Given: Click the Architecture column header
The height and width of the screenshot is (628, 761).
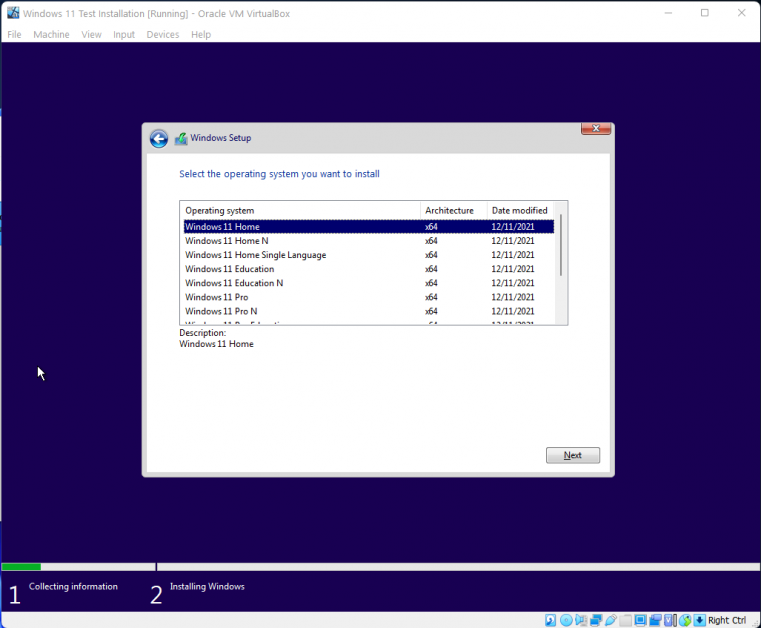Looking at the screenshot, I should [x=453, y=211].
